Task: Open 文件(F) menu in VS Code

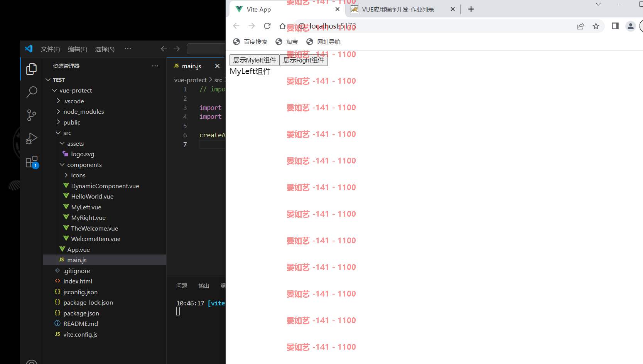Action: [x=50, y=49]
